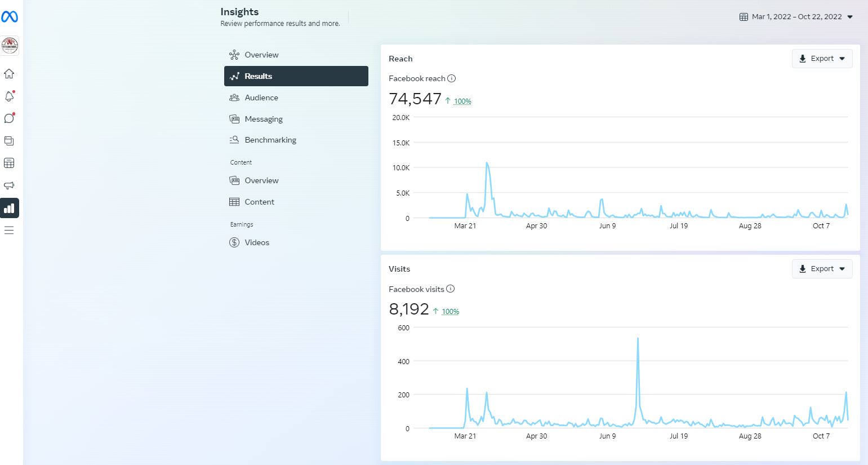Click the Meta logo icon
Viewport: 868px width, 465px height.
pos(10,17)
